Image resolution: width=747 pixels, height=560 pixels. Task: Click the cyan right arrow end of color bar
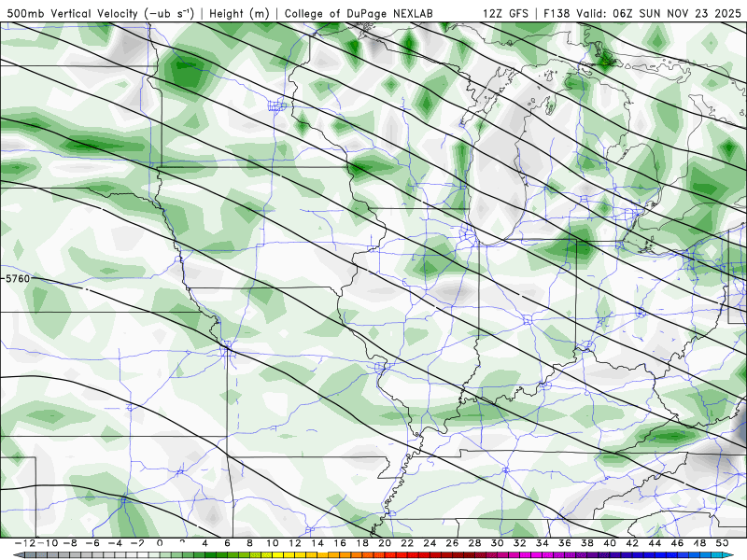coord(728,555)
